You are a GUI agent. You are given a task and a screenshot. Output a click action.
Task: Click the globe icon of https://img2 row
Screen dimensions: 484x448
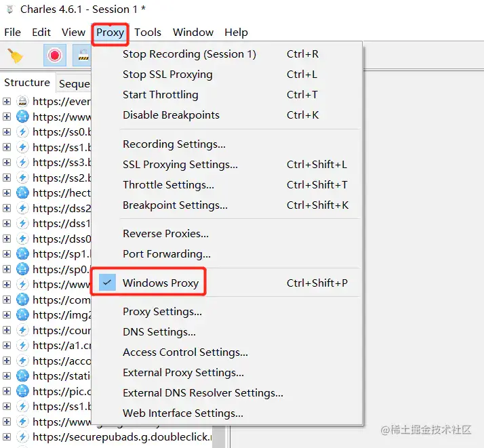click(x=22, y=315)
